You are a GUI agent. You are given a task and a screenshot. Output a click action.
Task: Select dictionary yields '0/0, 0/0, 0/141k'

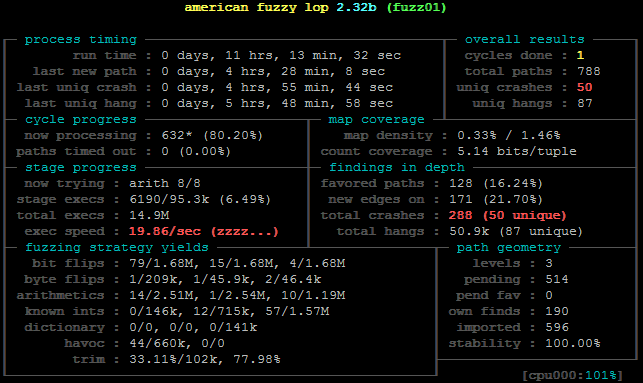193,327
